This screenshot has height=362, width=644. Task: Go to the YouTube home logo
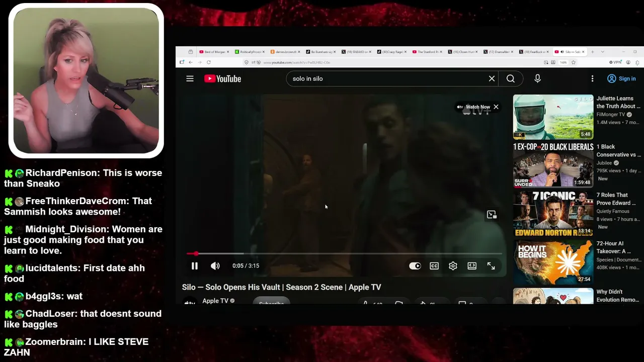(x=222, y=78)
